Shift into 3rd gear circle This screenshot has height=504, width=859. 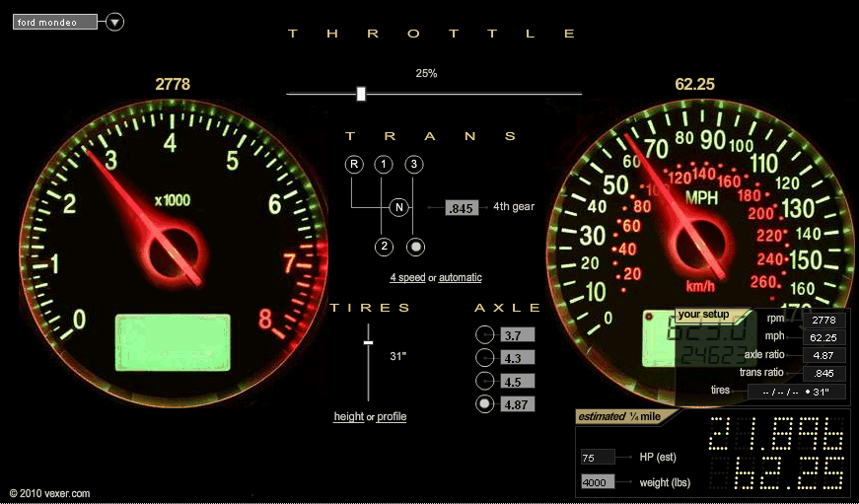coord(415,164)
